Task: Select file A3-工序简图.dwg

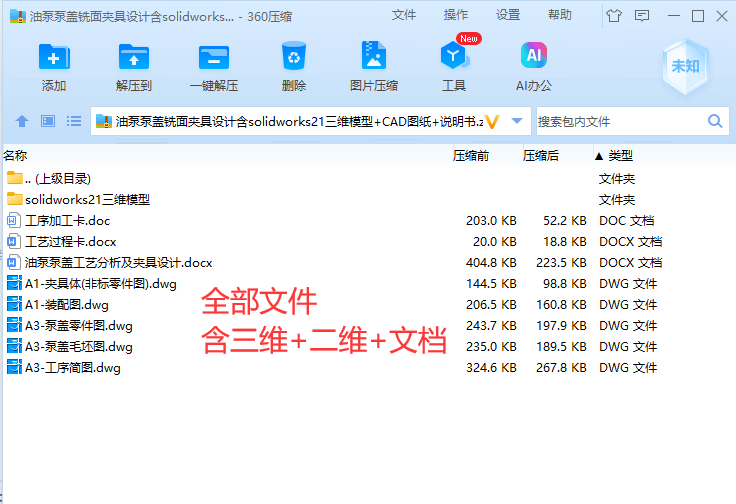Action: pos(73,367)
